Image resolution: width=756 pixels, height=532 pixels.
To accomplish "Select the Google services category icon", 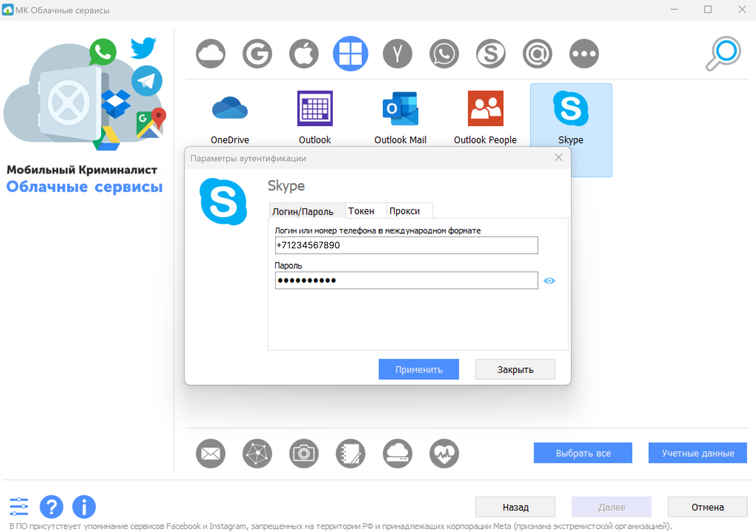I will [x=257, y=54].
